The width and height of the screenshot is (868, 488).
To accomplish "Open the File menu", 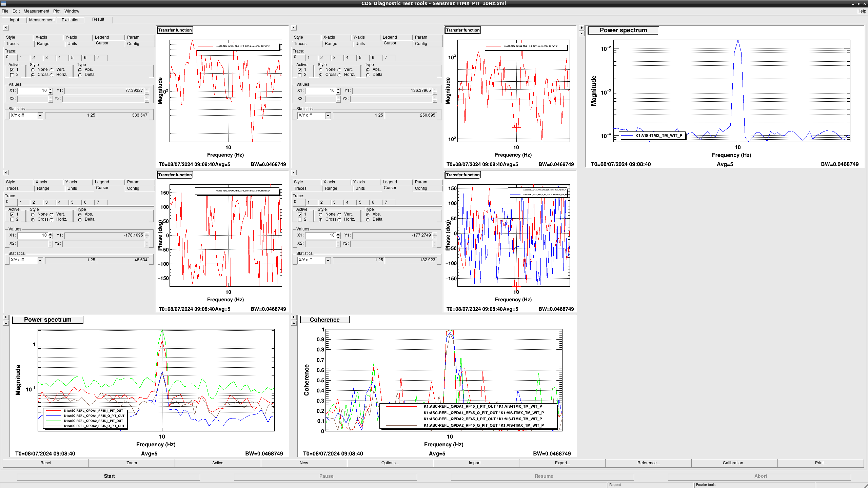I will click(5, 11).
